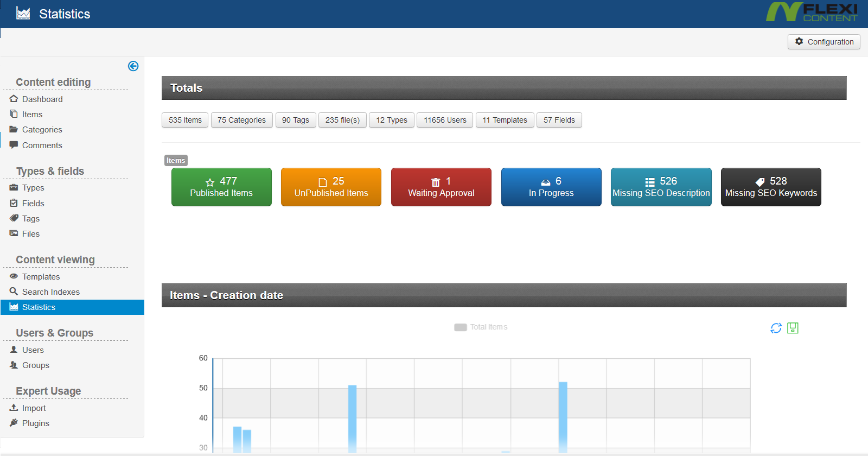
Task: Click the Import upload icon
Action: click(x=14, y=408)
